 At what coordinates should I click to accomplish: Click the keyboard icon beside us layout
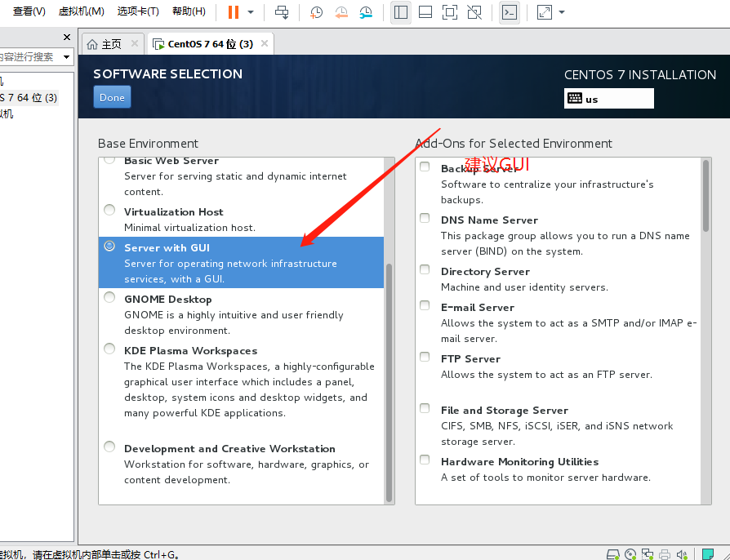click(x=575, y=98)
